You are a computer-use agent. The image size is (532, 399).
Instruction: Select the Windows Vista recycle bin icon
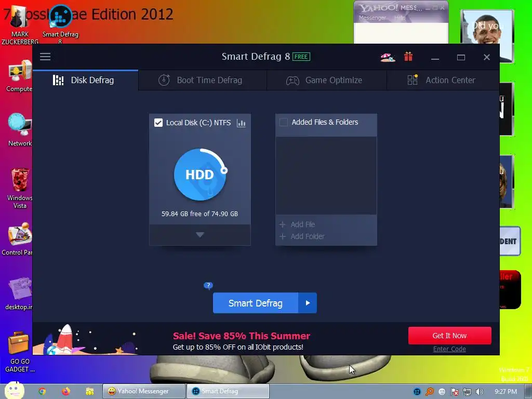pyautogui.click(x=20, y=188)
